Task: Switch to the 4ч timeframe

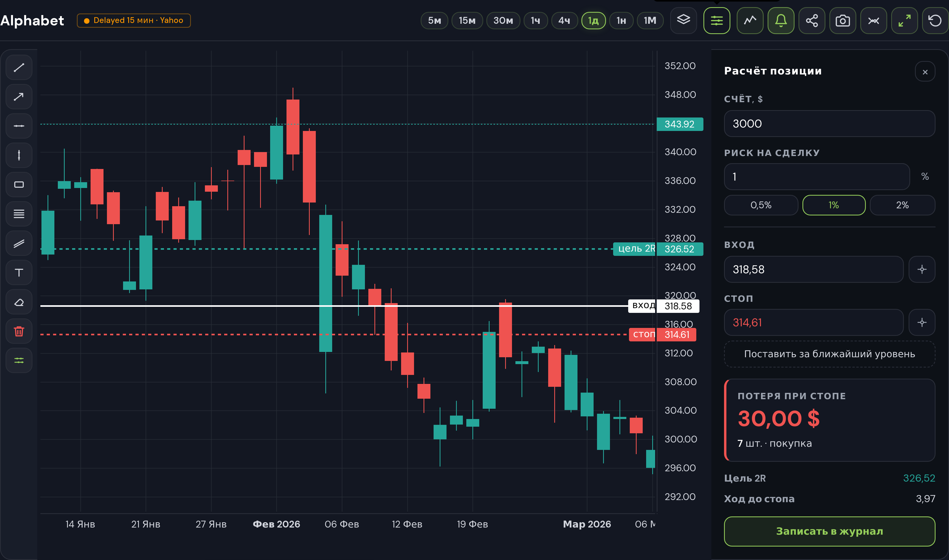Action: (564, 21)
